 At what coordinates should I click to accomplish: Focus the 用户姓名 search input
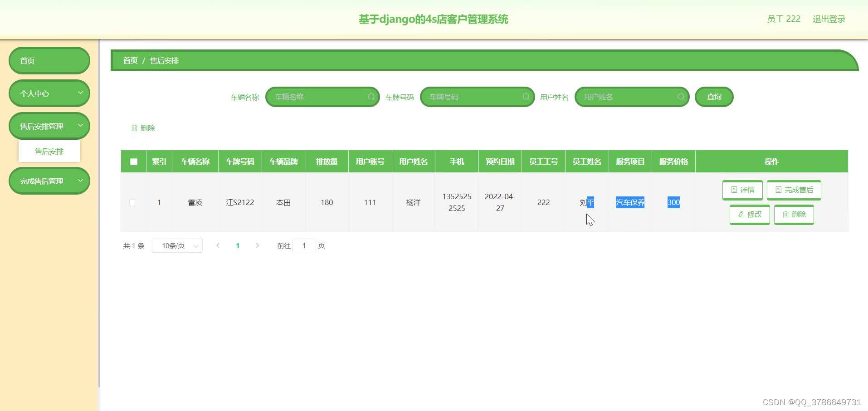click(x=632, y=97)
